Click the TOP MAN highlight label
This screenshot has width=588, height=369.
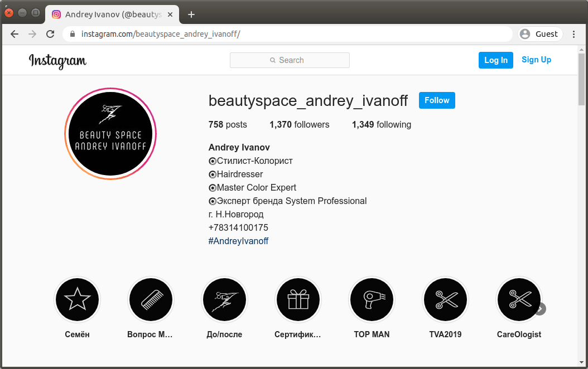pyautogui.click(x=372, y=334)
